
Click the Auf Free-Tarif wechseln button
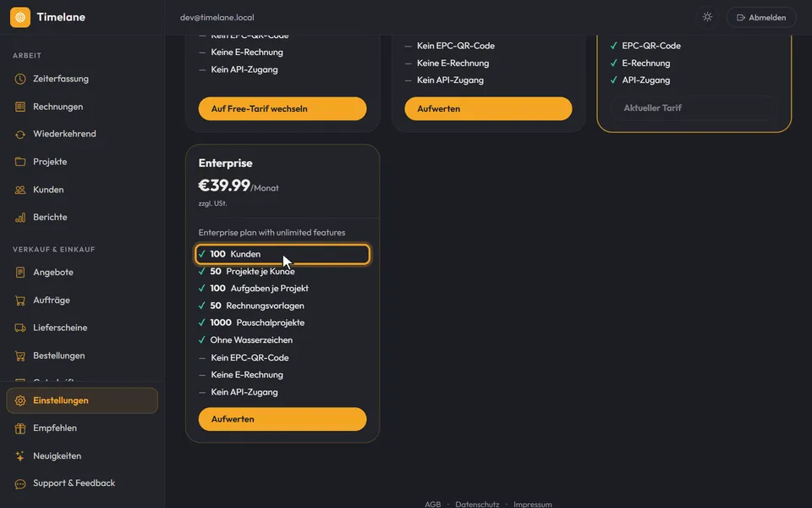pyautogui.click(x=283, y=109)
